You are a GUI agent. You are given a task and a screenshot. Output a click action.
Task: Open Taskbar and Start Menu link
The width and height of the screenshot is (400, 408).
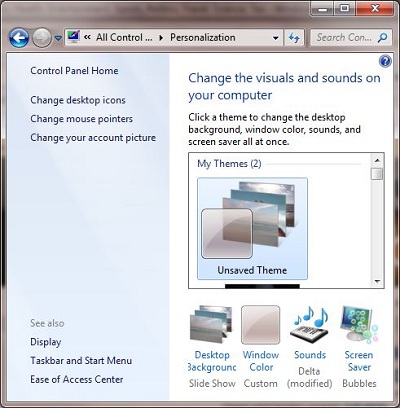pos(81,361)
